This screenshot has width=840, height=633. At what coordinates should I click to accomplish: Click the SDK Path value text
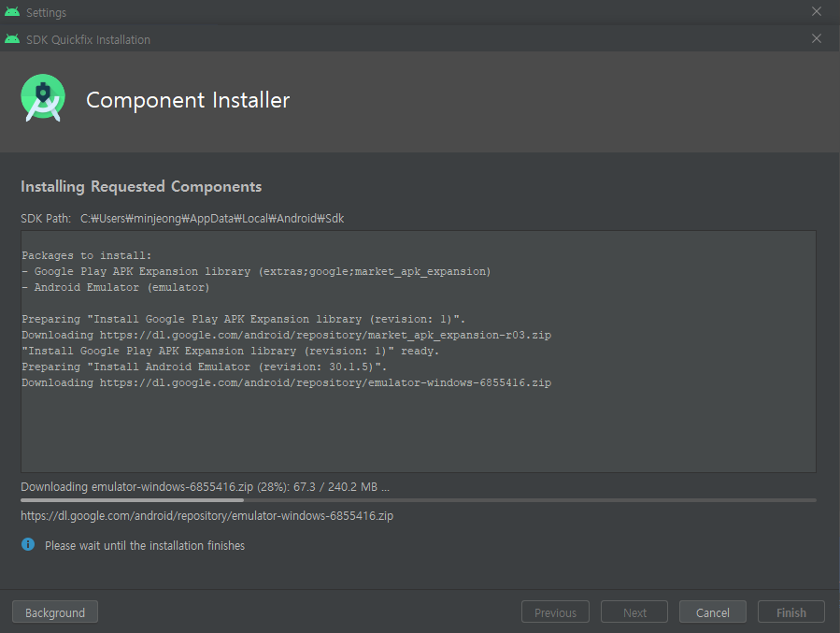pyautogui.click(x=212, y=218)
